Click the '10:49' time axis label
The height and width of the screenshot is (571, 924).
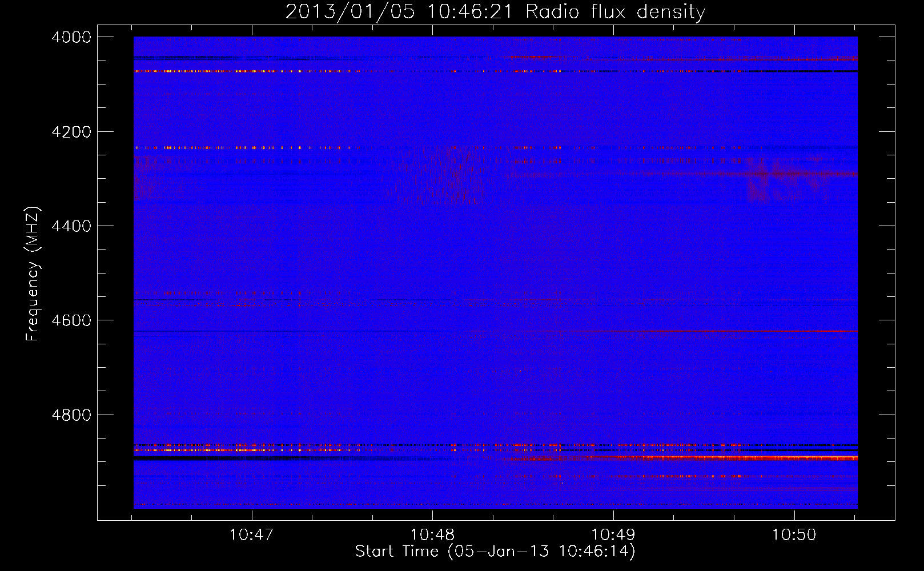pyautogui.click(x=613, y=534)
